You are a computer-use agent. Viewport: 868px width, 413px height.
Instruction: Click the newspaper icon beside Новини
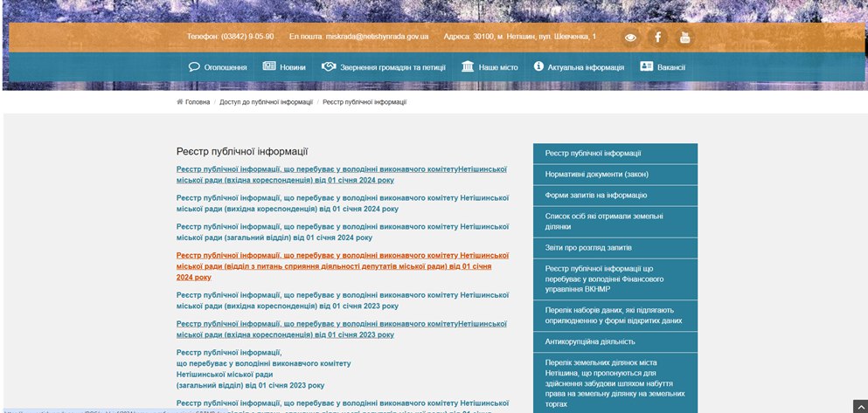269,66
